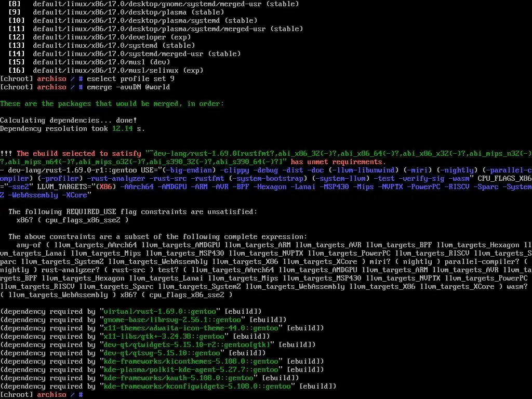Click the 'dev-lang/rust-1.69.0-r1::gentoo' package name
This screenshot has width=532, height=399.
(x=73, y=170)
